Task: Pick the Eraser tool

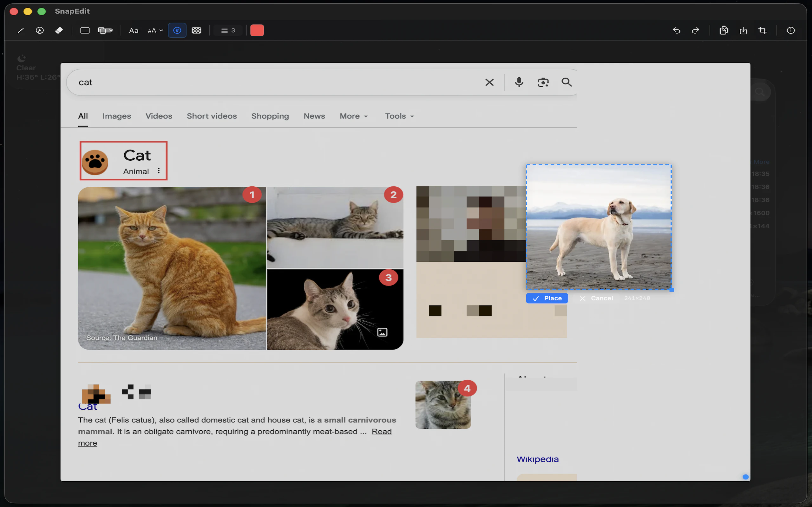Action: coord(59,30)
